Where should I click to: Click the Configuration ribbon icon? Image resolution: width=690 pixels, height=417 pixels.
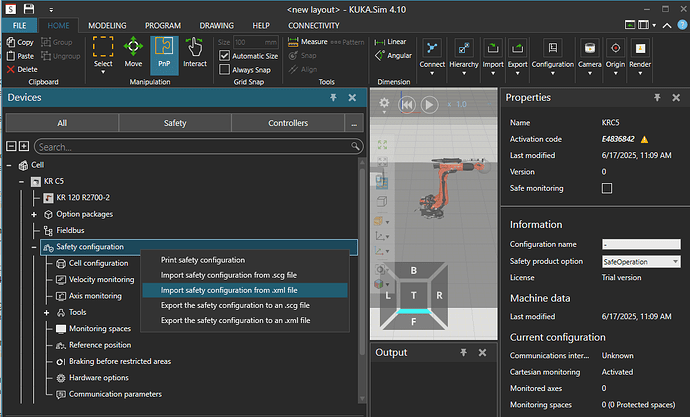point(553,48)
